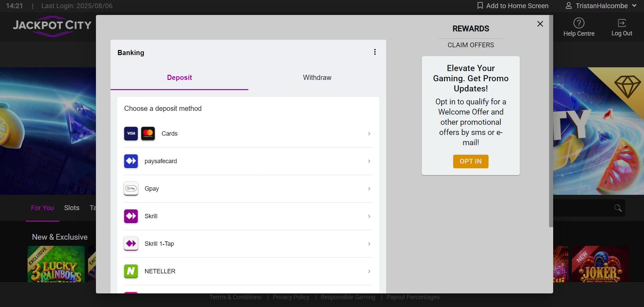Expand the Skrill 1-Tap row chevron
Screen dimensions: 644x307
(369, 244)
